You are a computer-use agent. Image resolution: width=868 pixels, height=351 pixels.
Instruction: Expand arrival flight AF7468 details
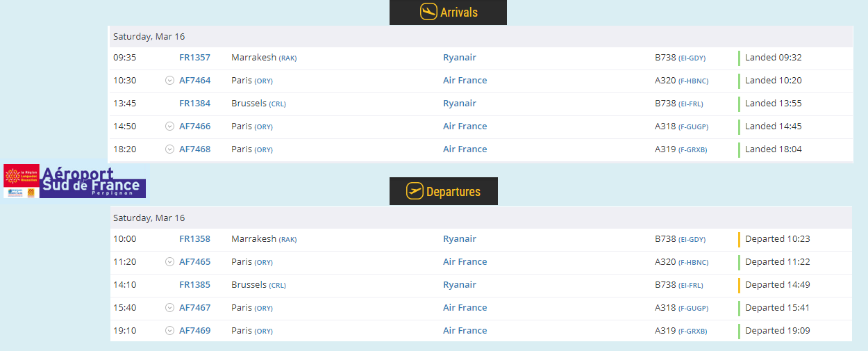pos(169,149)
